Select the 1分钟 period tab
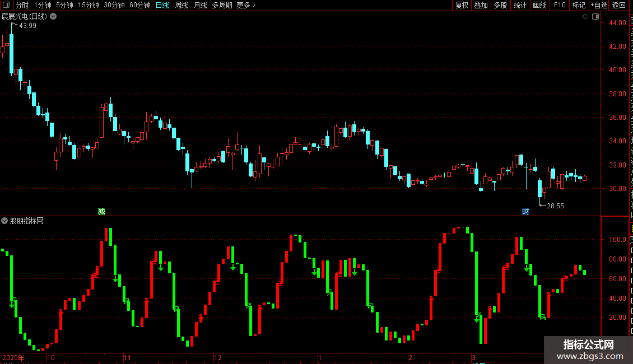The width and height of the screenshot is (633, 364). (43, 5)
